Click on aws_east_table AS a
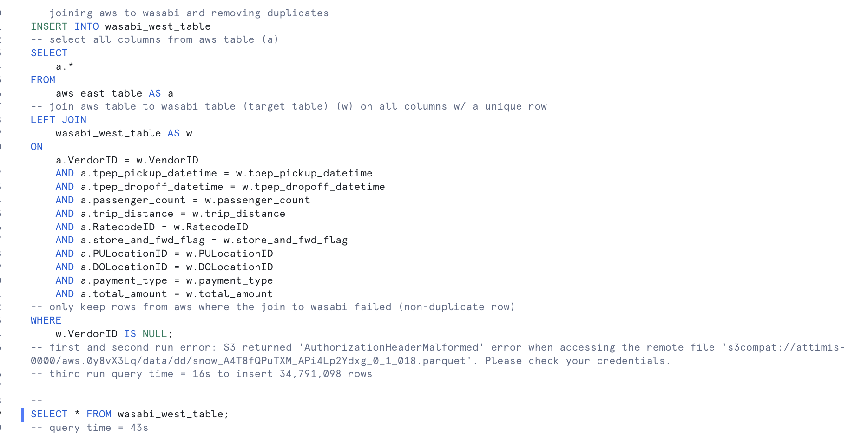This screenshot has height=442, width=868. coord(114,93)
